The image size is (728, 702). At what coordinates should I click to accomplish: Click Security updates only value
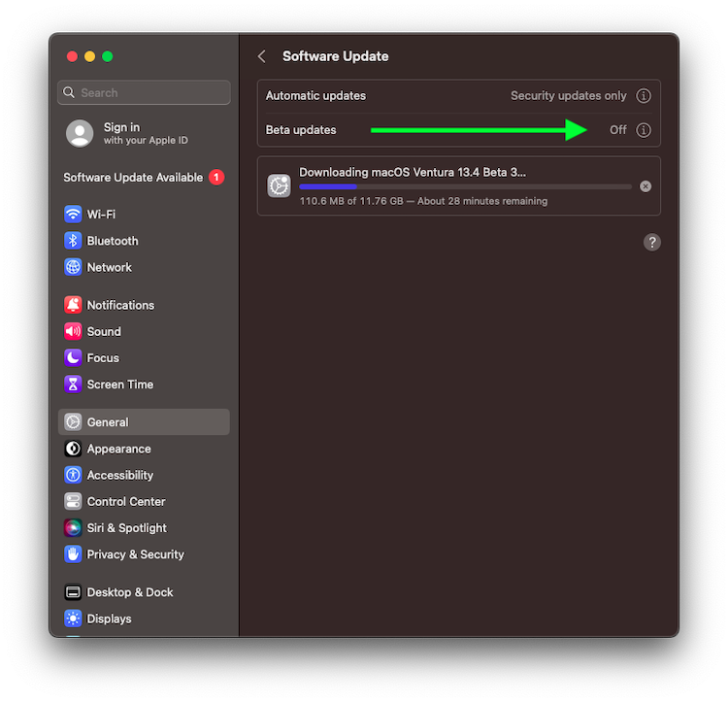click(x=568, y=96)
